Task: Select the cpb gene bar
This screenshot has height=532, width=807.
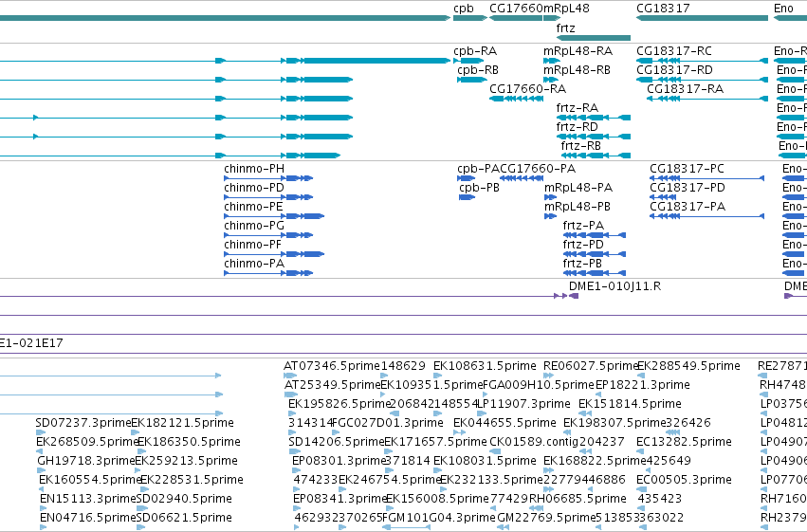Action: coord(470,18)
